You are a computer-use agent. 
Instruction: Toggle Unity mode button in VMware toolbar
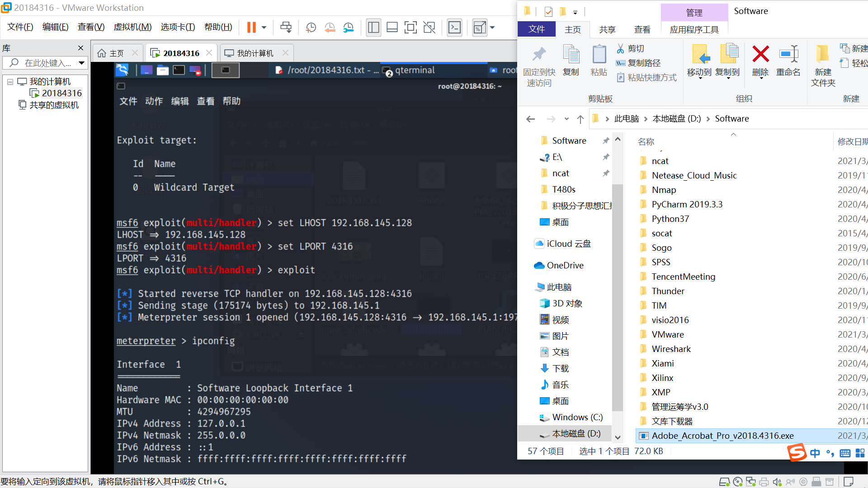[x=429, y=28]
